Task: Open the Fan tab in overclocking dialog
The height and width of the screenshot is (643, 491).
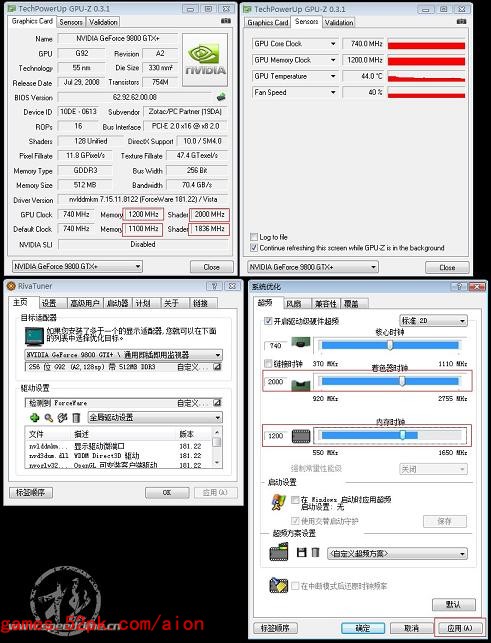Action: click(x=293, y=303)
